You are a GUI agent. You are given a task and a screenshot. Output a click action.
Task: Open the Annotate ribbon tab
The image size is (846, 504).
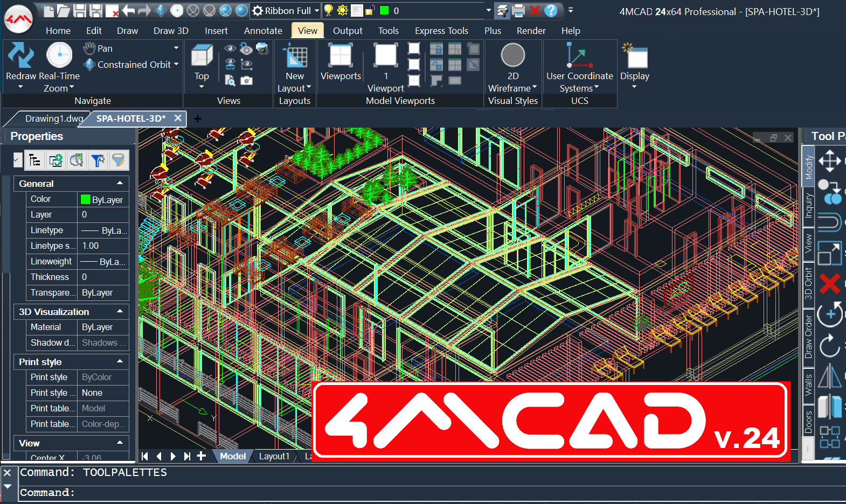click(263, 31)
